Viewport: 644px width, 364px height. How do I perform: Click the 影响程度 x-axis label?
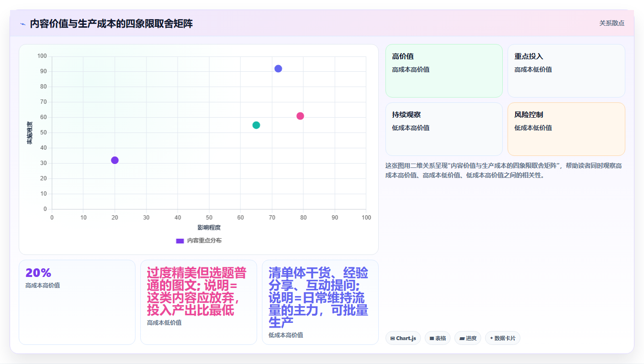click(209, 228)
